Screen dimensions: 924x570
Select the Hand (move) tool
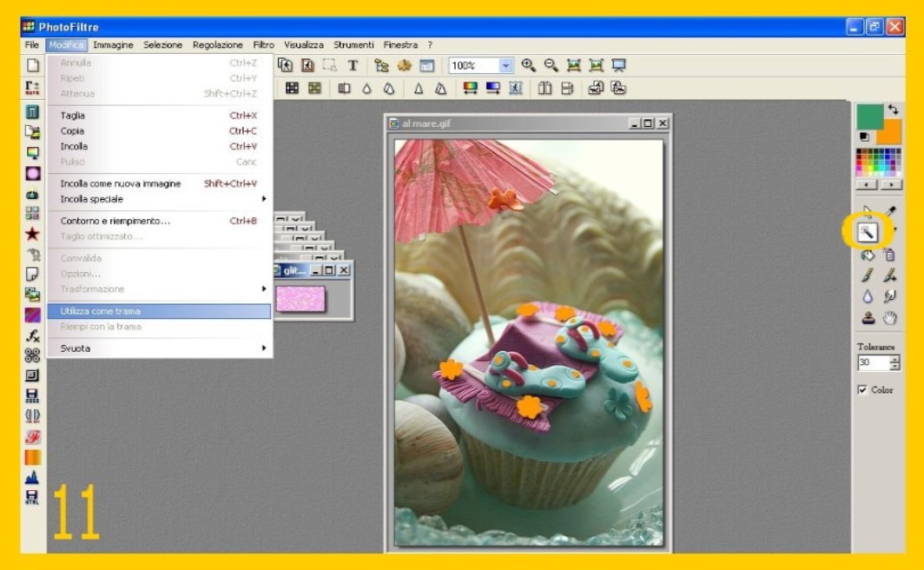[889, 319]
